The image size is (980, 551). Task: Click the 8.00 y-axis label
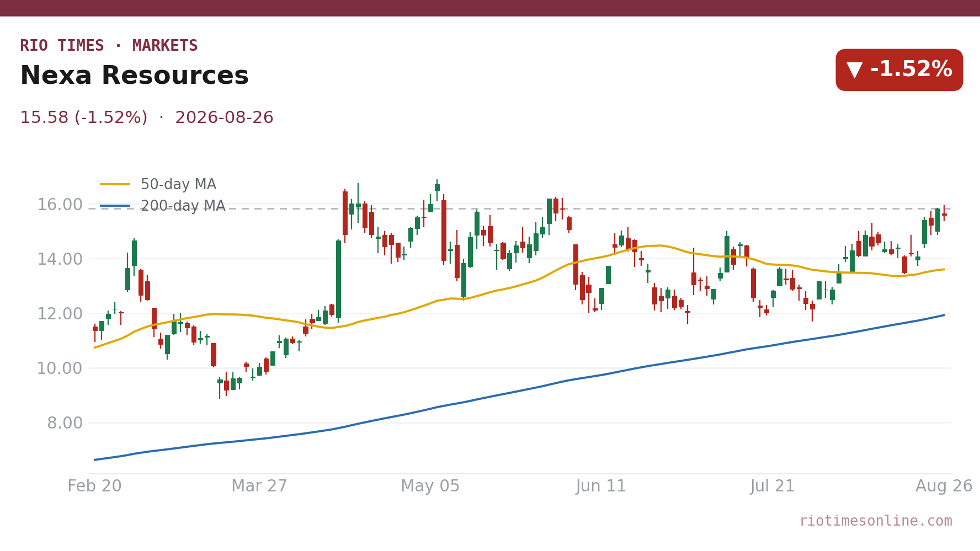[x=65, y=423]
